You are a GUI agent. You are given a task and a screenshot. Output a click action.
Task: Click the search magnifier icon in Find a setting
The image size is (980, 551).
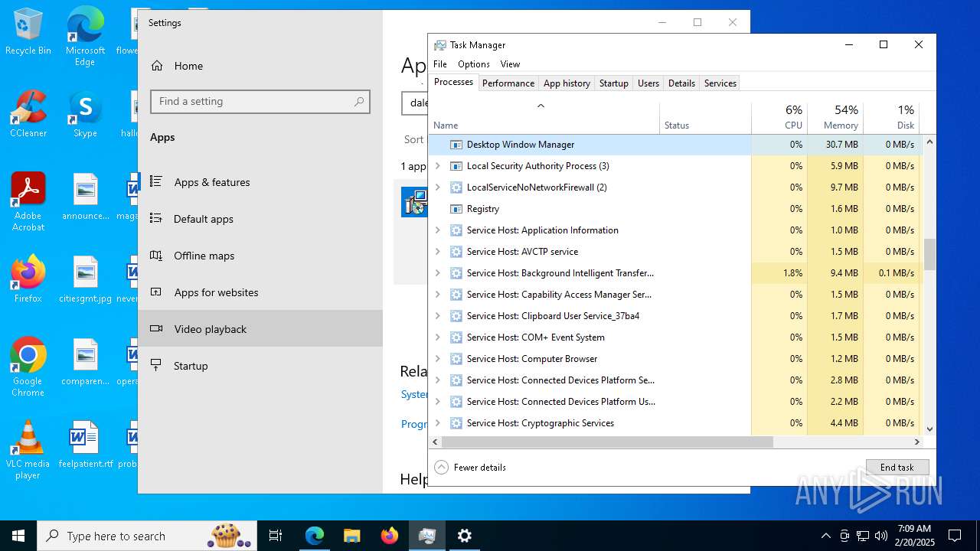359,102
